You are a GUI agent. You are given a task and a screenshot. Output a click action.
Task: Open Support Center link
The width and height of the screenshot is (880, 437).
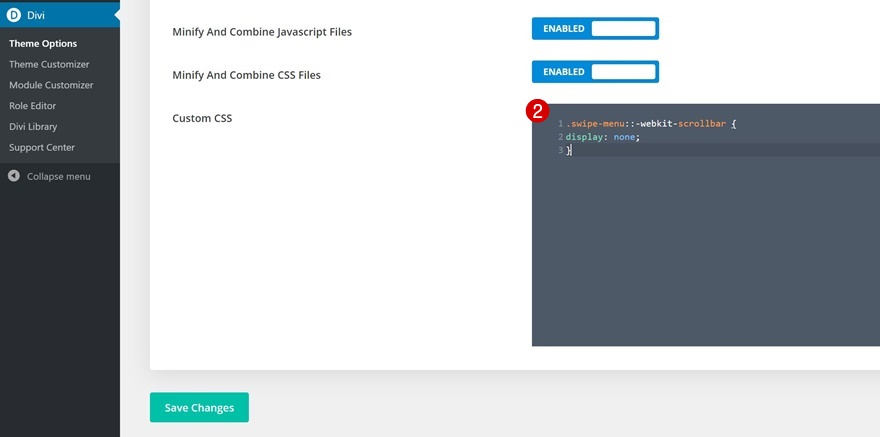click(42, 148)
